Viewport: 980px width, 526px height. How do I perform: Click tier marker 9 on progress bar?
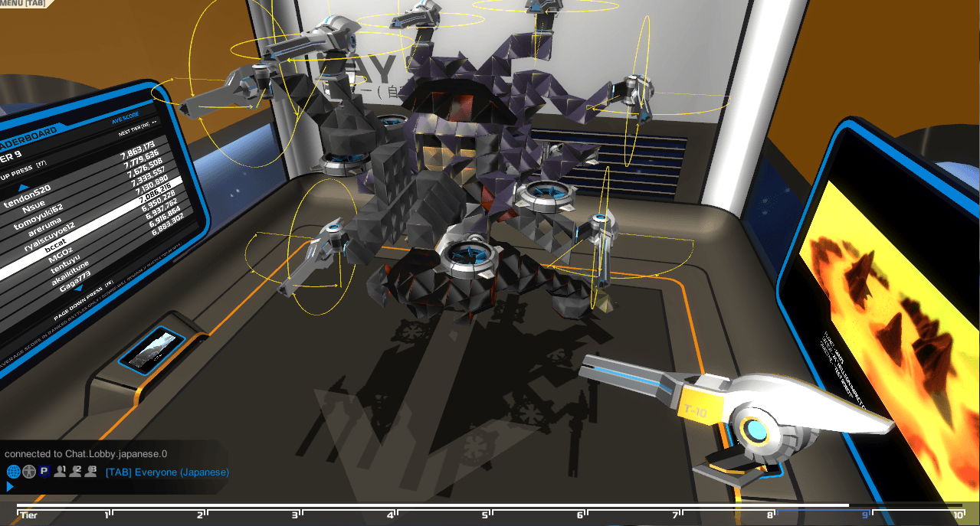pyautogui.click(x=865, y=515)
